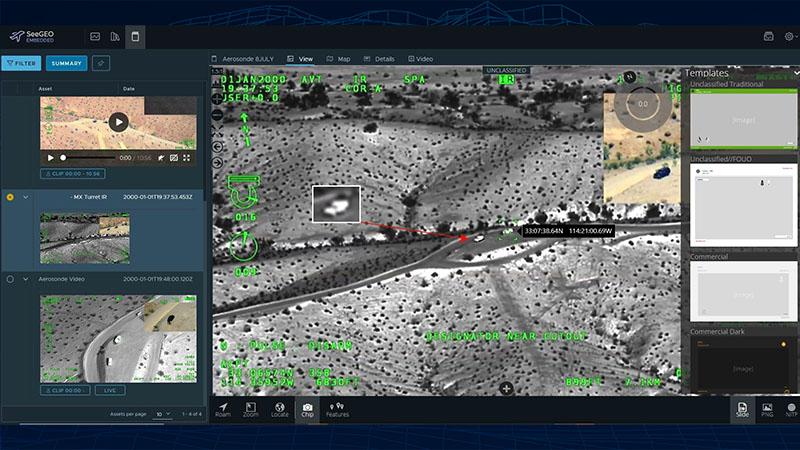Click the CLIP 00:00 - 10:56 button
800x450 pixels.
click(x=73, y=173)
